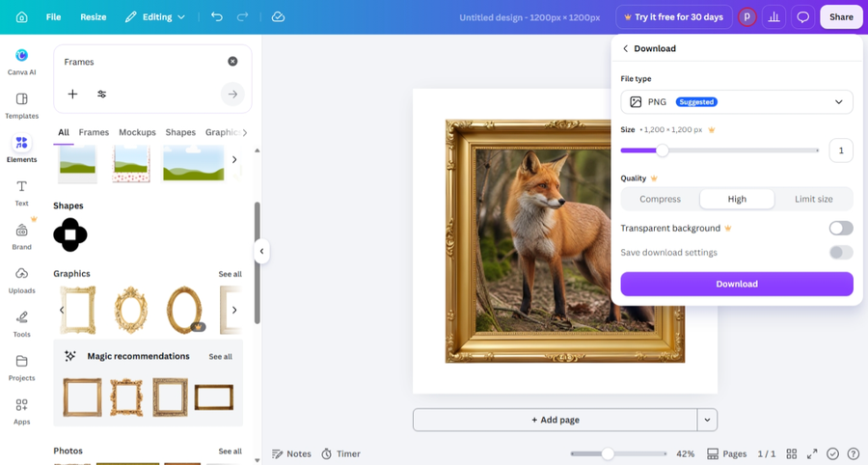Open the Templates sidebar panel
The width and height of the screenshot is (868, 465).
[21, 105]
